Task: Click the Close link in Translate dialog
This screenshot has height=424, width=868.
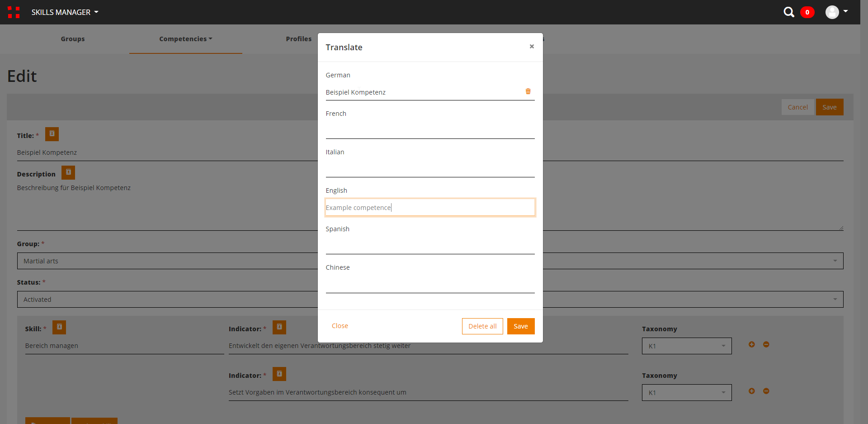Action: click(x=340, y=326)
